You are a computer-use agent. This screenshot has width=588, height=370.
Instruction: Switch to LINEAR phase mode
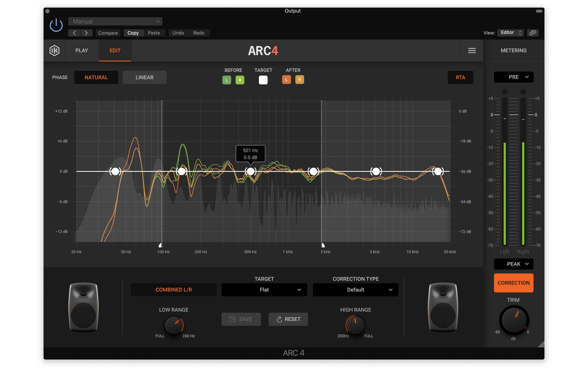144,77
